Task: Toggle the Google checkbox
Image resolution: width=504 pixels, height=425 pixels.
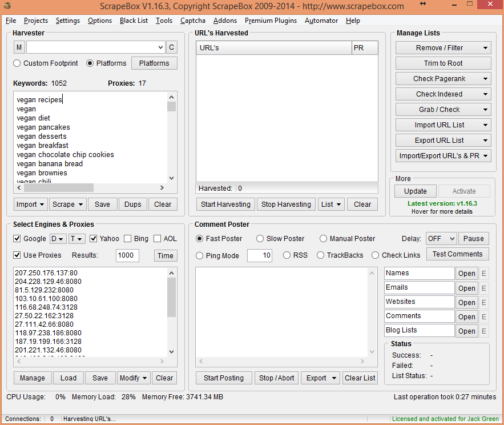Action: tap(17, 239)
